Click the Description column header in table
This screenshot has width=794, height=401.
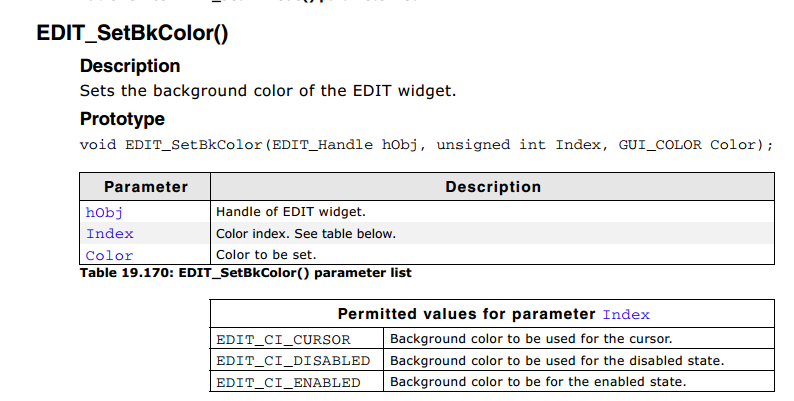(x=493, y=187)
